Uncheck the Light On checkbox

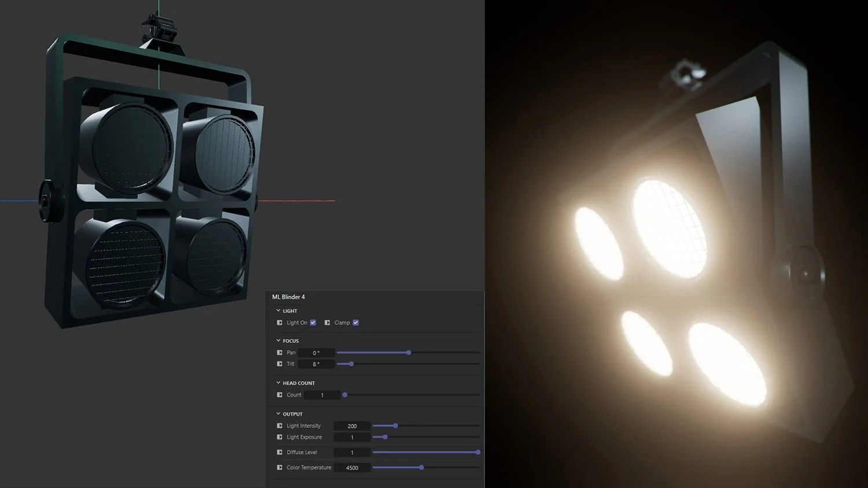click(313, 323)
